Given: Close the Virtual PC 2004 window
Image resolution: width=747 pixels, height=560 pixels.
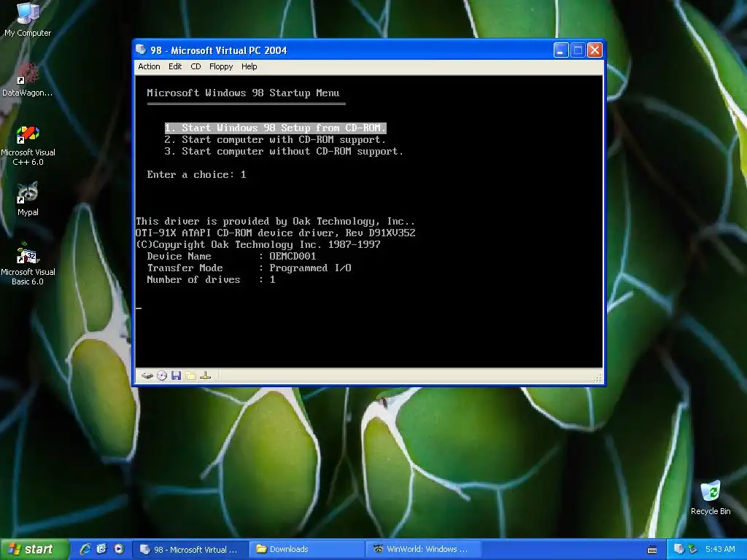Looking at the screenshot, I should click(595, 50).
